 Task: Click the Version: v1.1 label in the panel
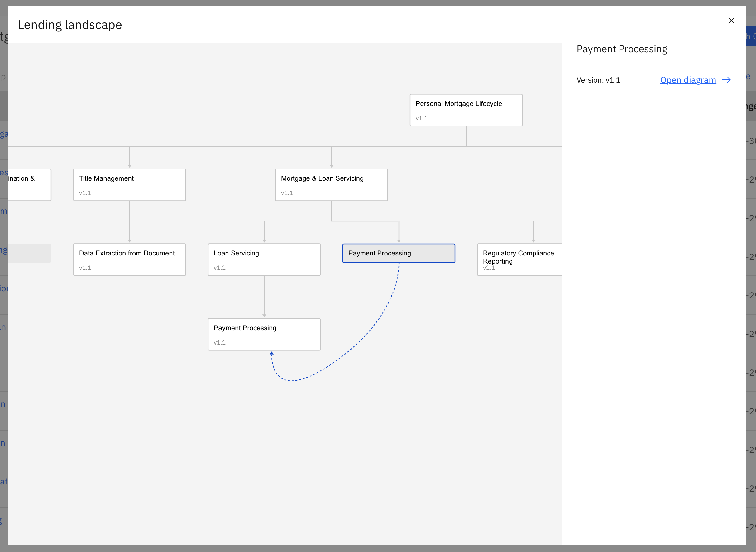click(598, 80)
